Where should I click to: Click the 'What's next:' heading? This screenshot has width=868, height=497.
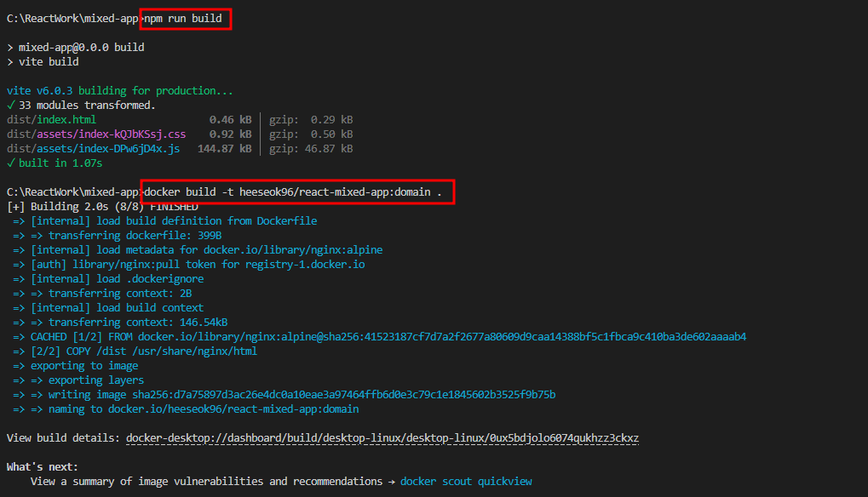(43, 466)
